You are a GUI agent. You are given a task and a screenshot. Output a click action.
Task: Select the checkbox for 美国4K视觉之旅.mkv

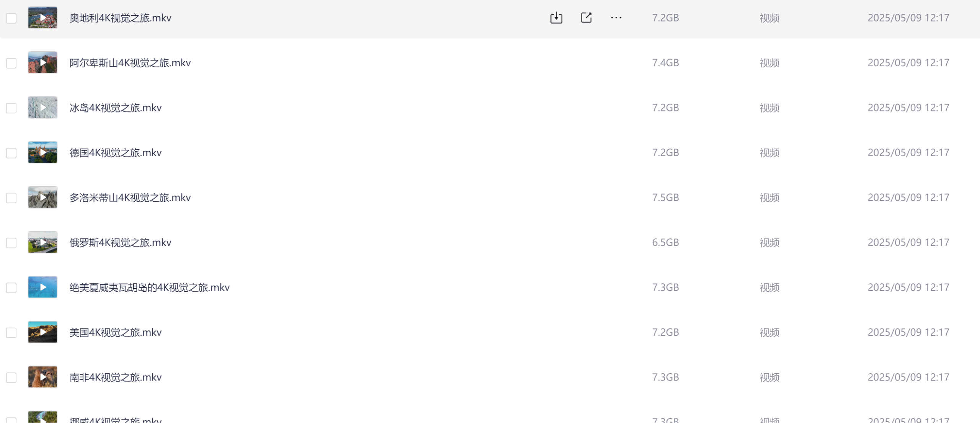click(11, 333)
